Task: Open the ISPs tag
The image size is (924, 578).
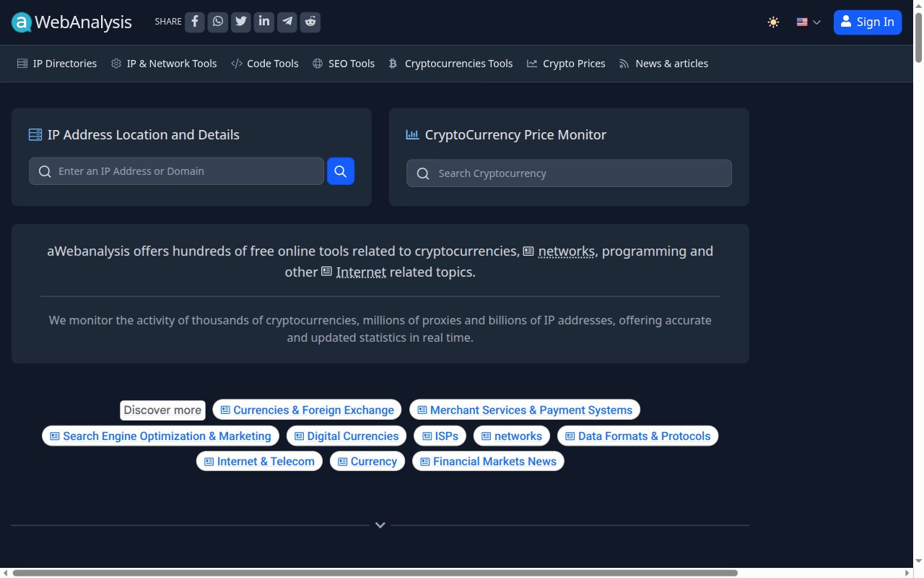Action: coord(440,436)
